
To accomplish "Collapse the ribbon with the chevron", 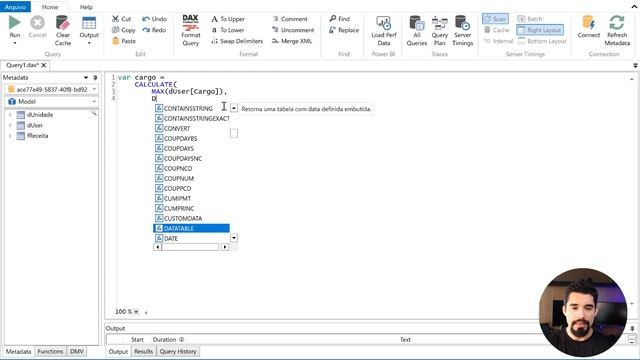I will pyautogui.click(x=635, y=6).
